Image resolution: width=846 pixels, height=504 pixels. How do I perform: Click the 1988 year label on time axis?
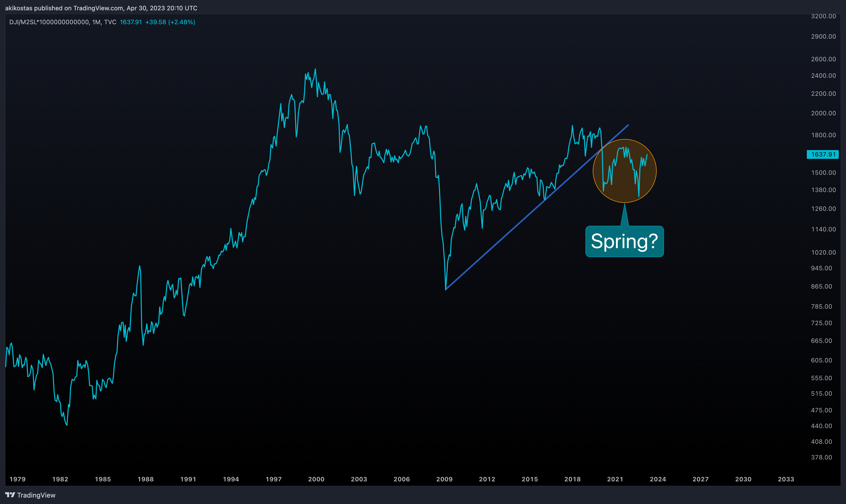(146, 480)
